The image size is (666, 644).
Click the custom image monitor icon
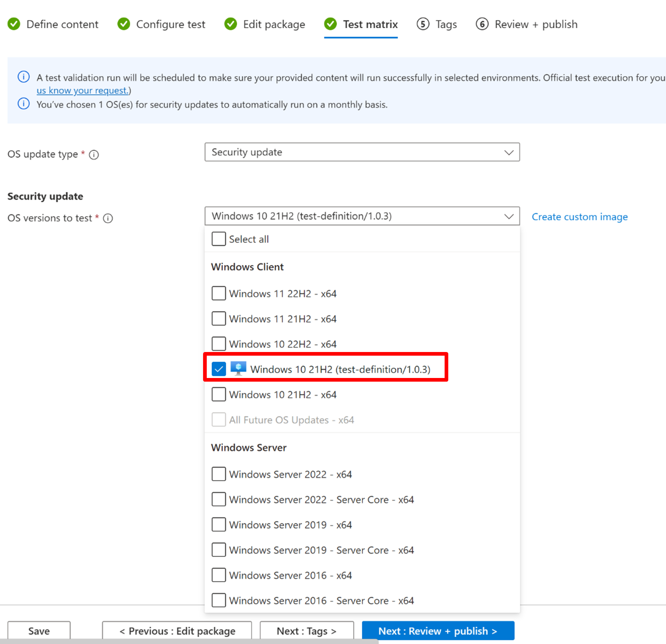(239, 369)
